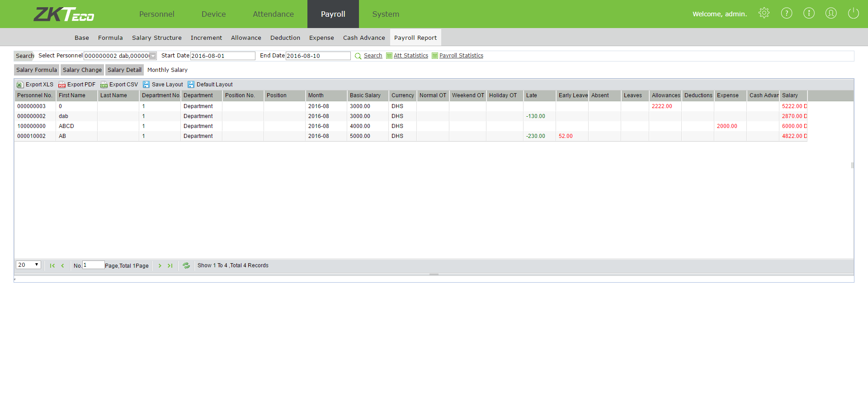Open the Salary Structure submenu
This screenshot has width=868, height=412.
(x=156, y=38)
